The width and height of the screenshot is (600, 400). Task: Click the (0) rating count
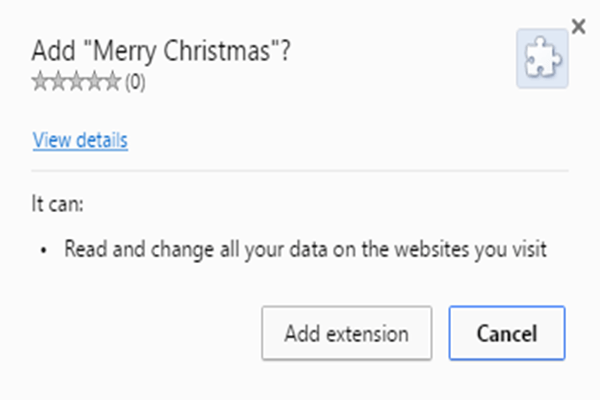[135, 83]
